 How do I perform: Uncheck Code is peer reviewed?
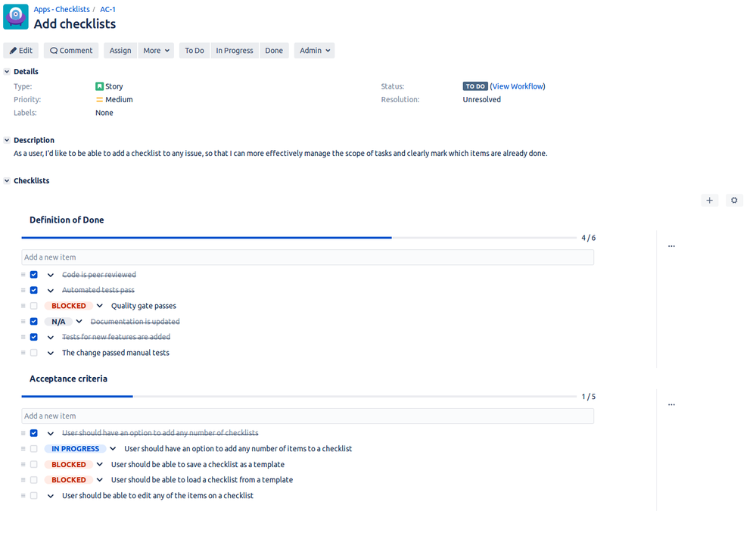click(34, 275)
